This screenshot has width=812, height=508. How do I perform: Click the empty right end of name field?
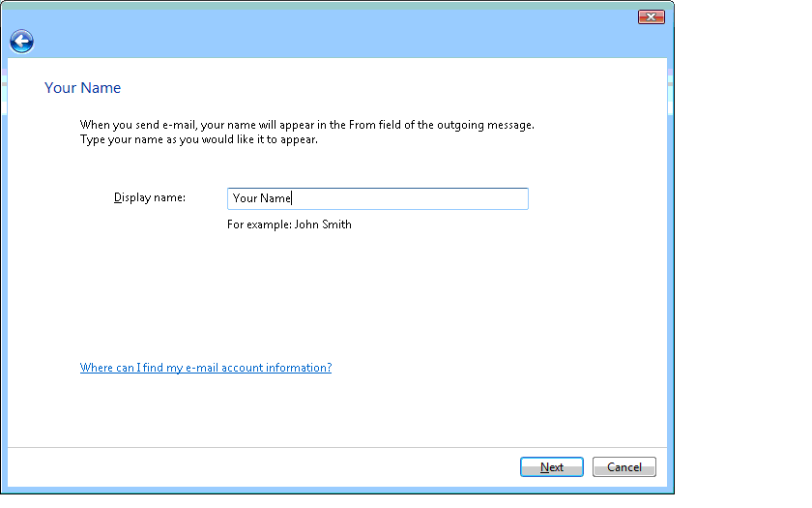pyautogui.click(x=483, y=198)
